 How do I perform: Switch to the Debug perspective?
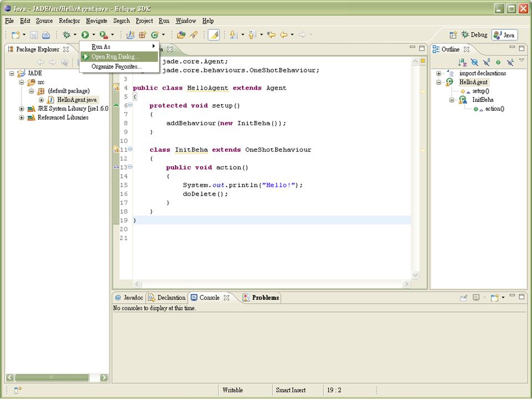tap(474, 34)
